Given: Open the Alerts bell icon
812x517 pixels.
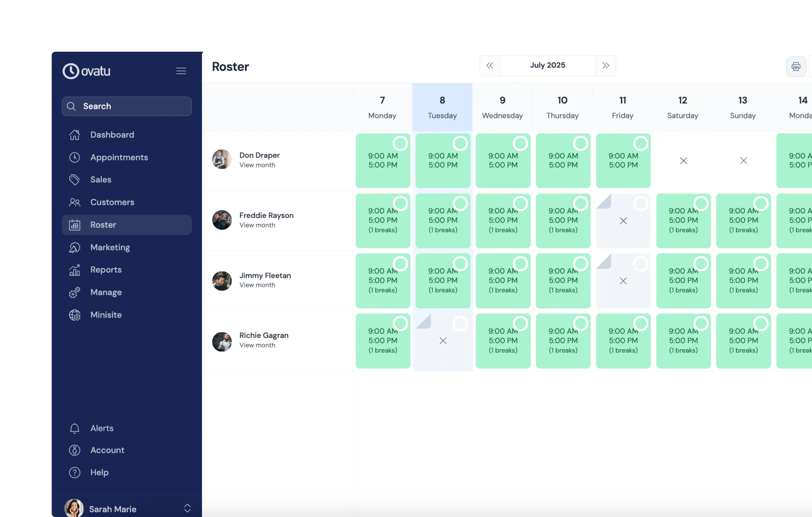Looking at the screenshot, I should point(75,428).
